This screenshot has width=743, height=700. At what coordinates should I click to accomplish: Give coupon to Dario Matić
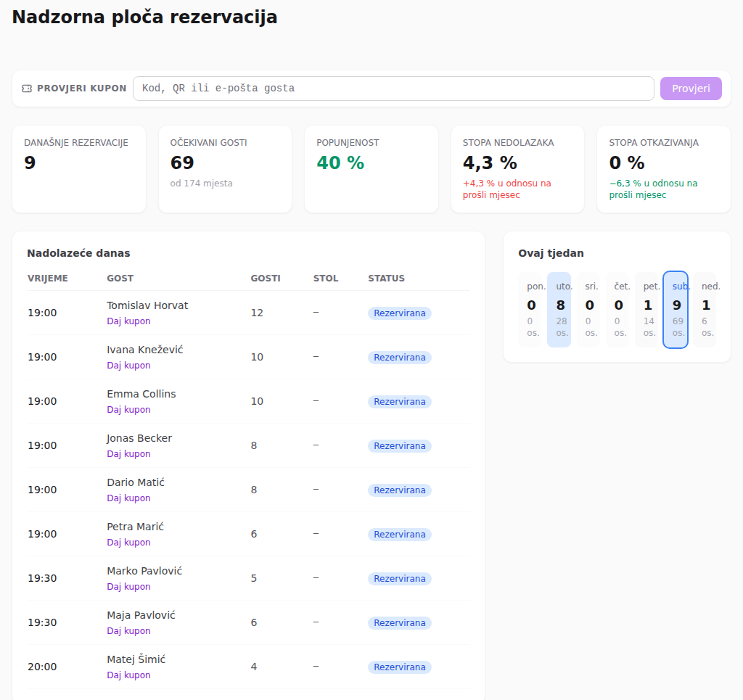128,498
